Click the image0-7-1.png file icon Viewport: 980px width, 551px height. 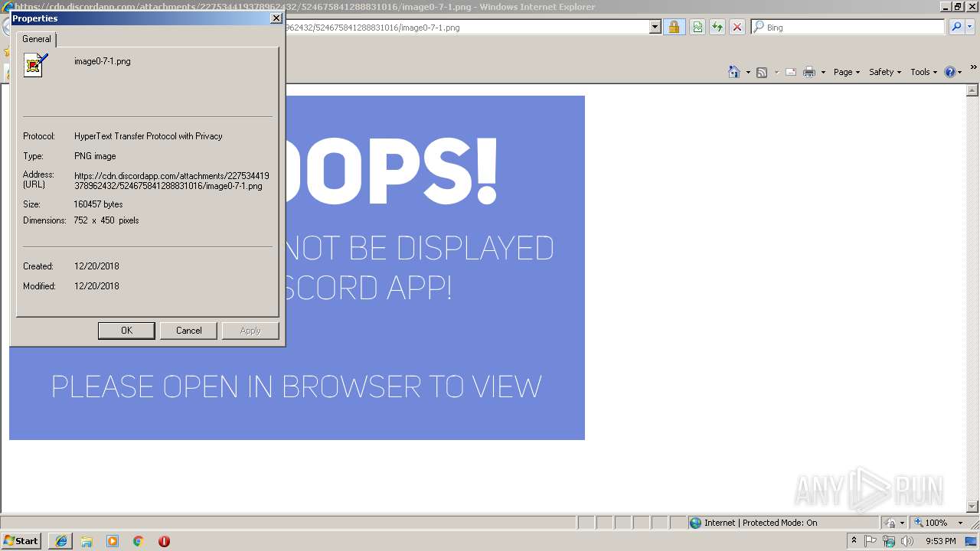[35, 65]
